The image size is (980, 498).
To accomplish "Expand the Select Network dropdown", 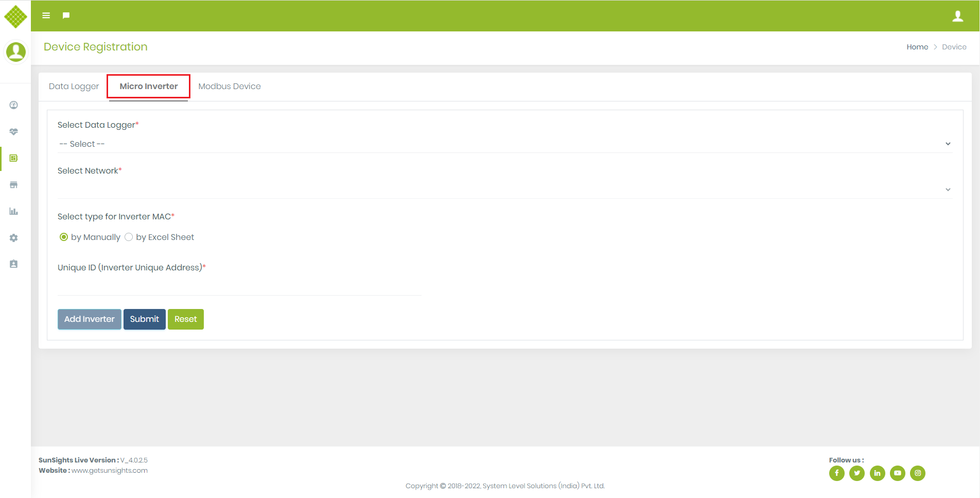I will [x=504, y=190].
